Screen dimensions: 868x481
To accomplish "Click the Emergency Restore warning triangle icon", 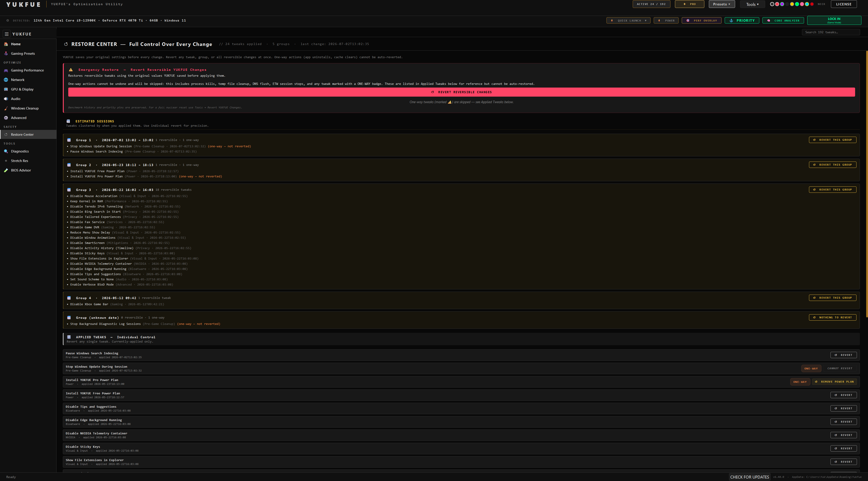I will (71, 70).
